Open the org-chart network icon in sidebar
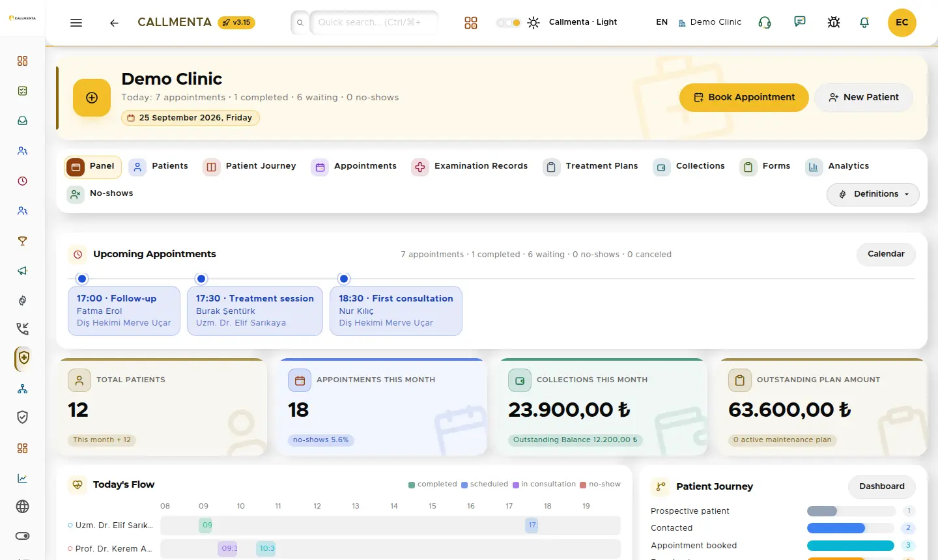The width and height of the screenshot is (938, 560). 23,389
